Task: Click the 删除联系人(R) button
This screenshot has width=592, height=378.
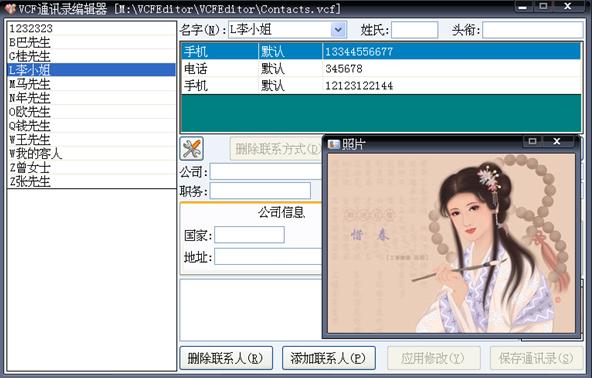Action: pyautogui.click(x=226, y=358)
